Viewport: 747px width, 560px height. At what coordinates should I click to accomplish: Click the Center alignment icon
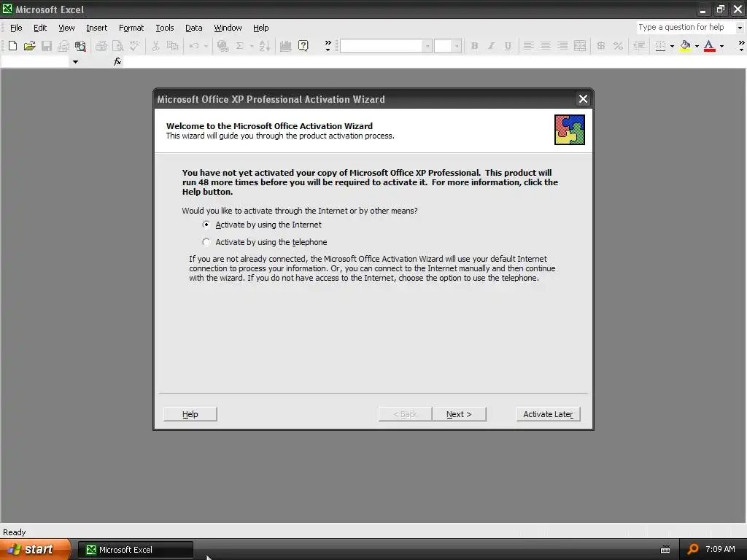546,46
